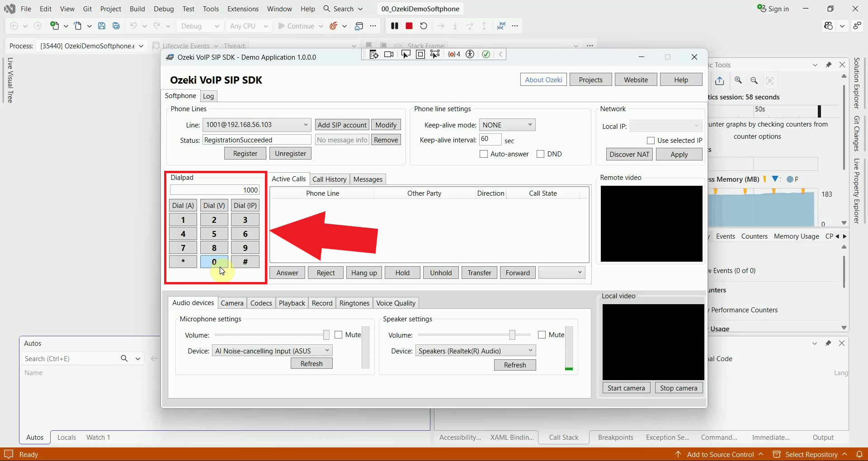Open the Keep-alive mode NONE dropdown

(507, 125)
